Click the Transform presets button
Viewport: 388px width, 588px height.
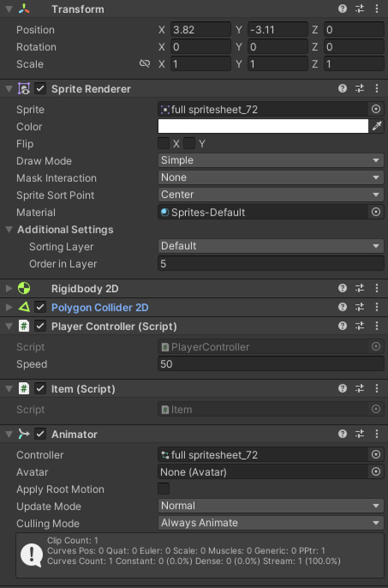tap(360, 9)
